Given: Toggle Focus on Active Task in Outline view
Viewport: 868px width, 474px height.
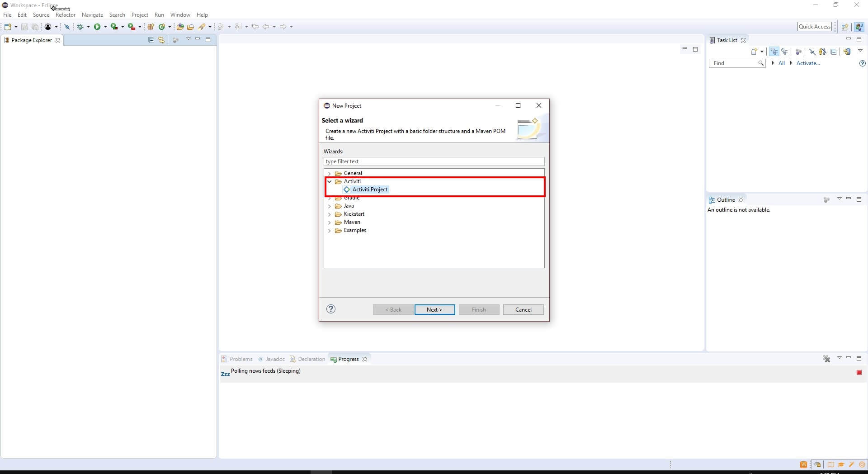Looking at the screenshot, I should [x=826, y=199].
